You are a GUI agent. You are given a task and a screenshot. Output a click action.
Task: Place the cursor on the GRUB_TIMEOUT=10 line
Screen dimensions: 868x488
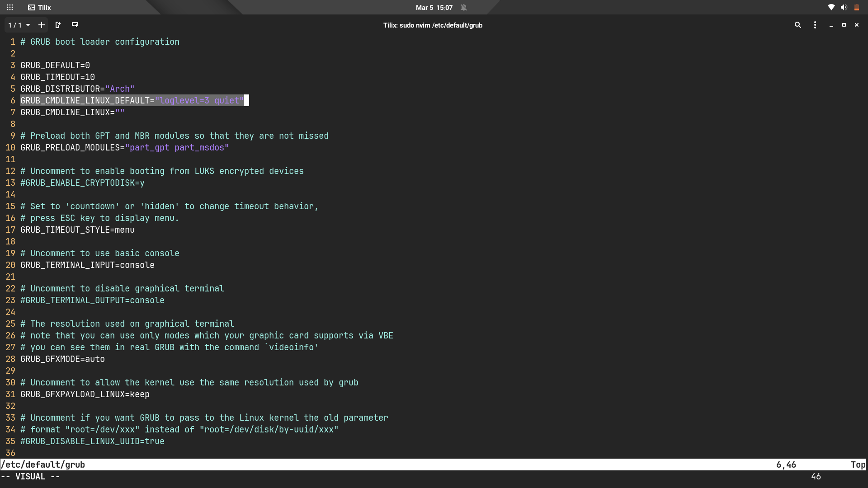click(x=58, y=77)
